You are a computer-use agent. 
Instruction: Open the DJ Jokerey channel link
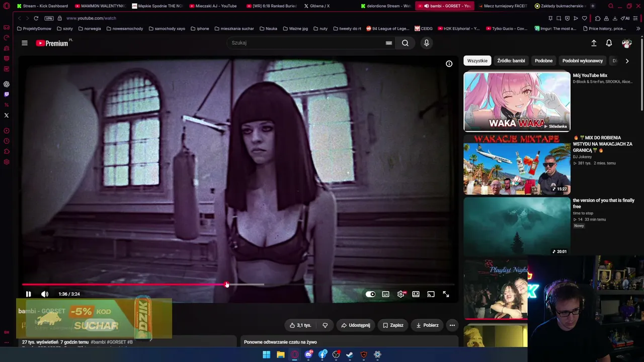[582, 157]
